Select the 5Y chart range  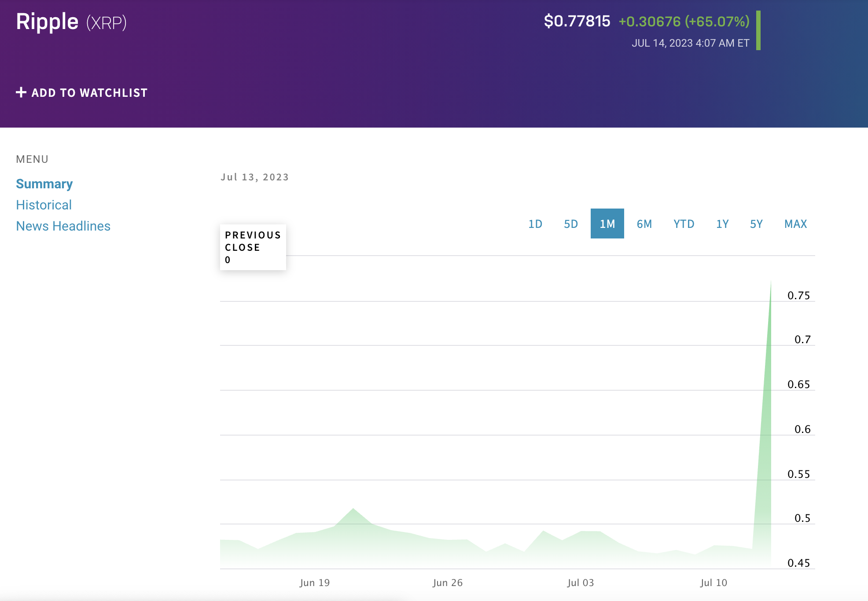tap(756, 224)
